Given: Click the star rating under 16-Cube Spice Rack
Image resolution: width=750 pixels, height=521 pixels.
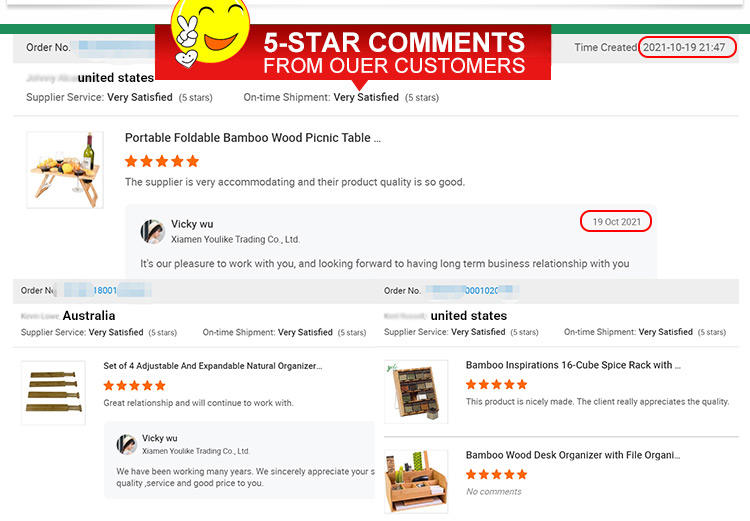Looking at the screenshot, I should 496,384.
